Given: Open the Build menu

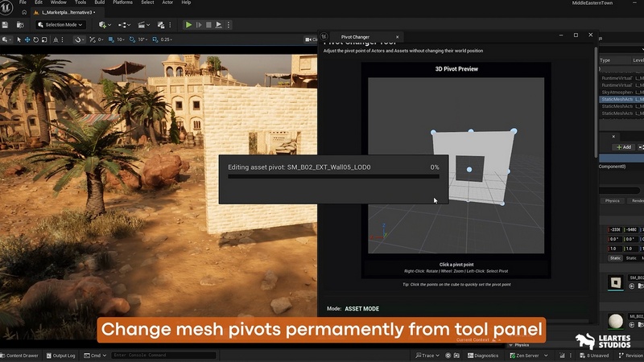Looking at the screenshot, I should (x=99, y=2).
